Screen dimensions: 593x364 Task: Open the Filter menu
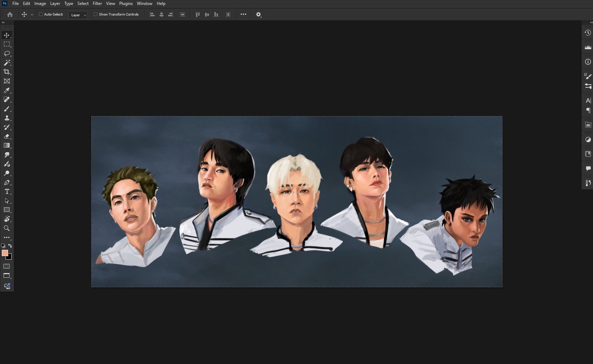pyautogui.click(x=97, y=3)
